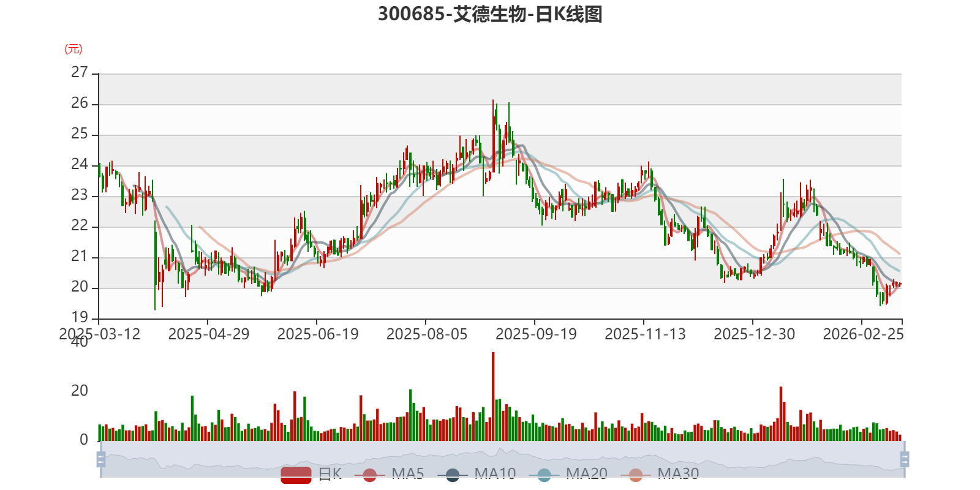Click the 23 price axis label
This screenshot has width=980, height=490.
pos(80,195)
